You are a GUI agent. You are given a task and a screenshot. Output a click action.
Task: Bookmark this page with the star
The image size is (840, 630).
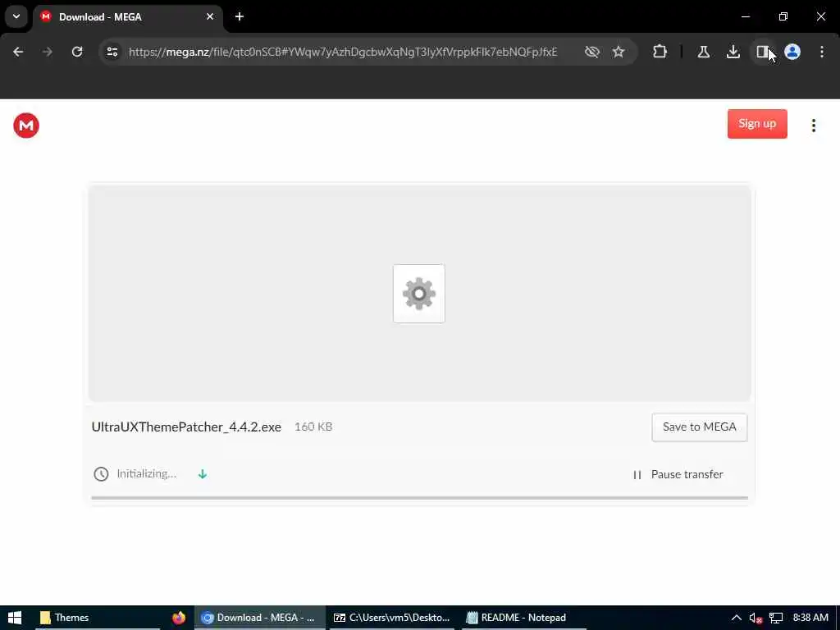coord(619,52)
